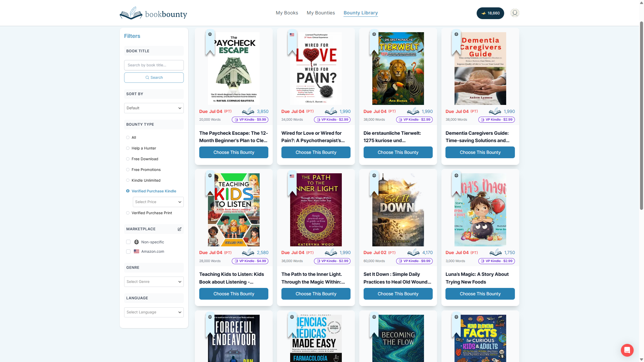Click the book points icon beside 1,750
Screen dimensions: 644x362
click(496, 252)
